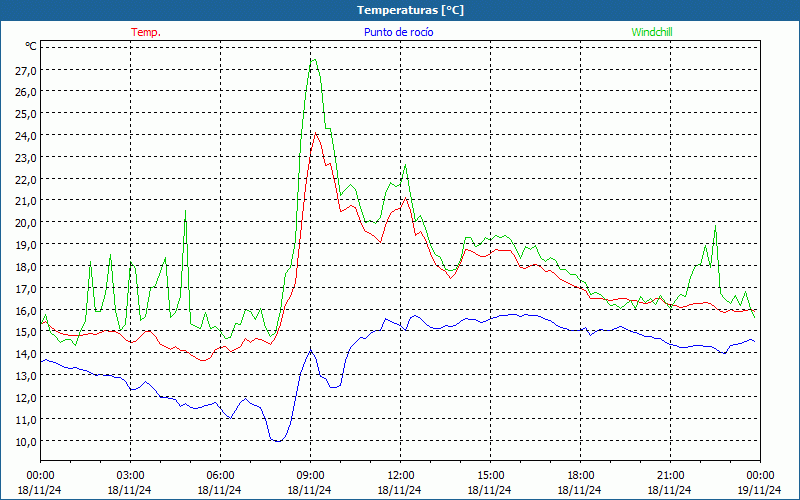
Task: Click the 18:00 time axis label
Action: (x=580, y=476)
